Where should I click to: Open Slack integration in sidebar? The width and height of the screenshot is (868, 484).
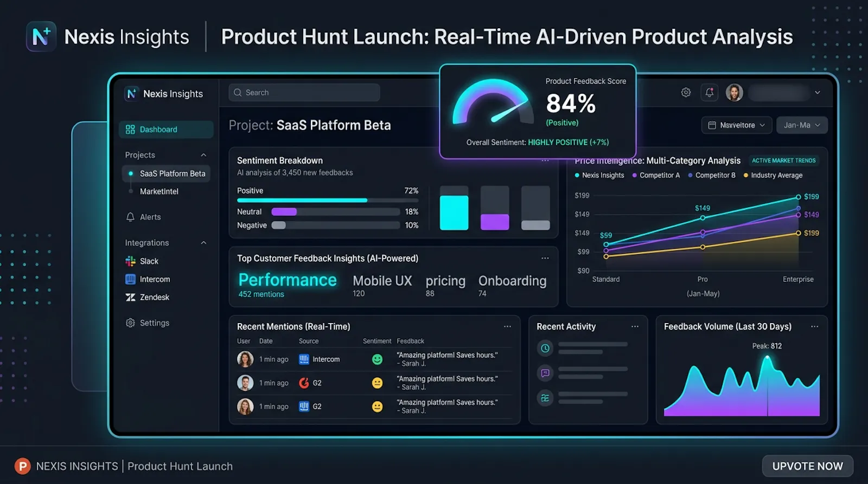click(142, 261)
